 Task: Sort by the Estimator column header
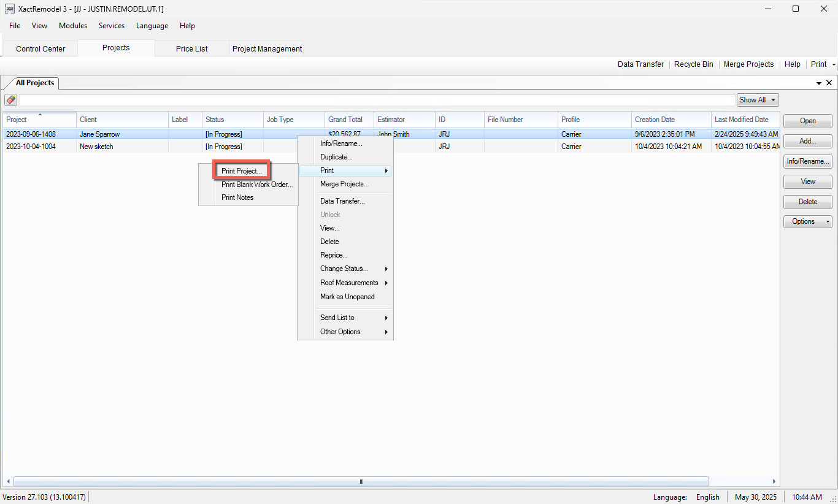tap(405, 120)
